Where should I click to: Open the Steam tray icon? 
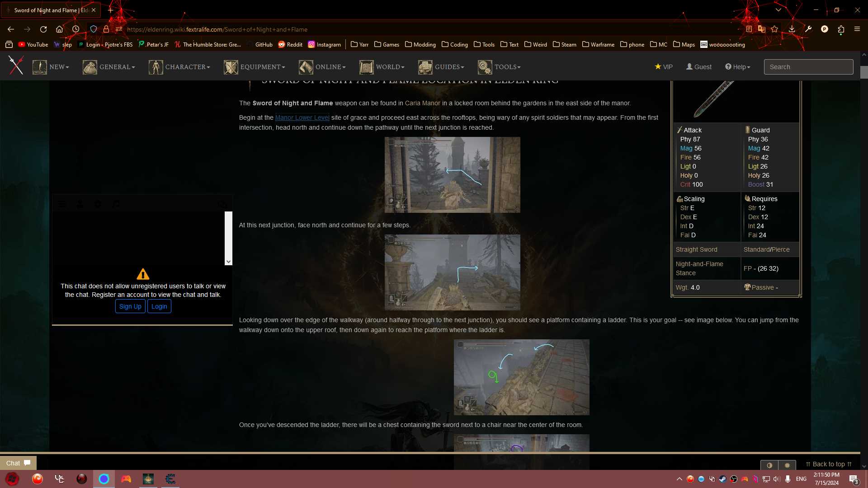(723, 479)
